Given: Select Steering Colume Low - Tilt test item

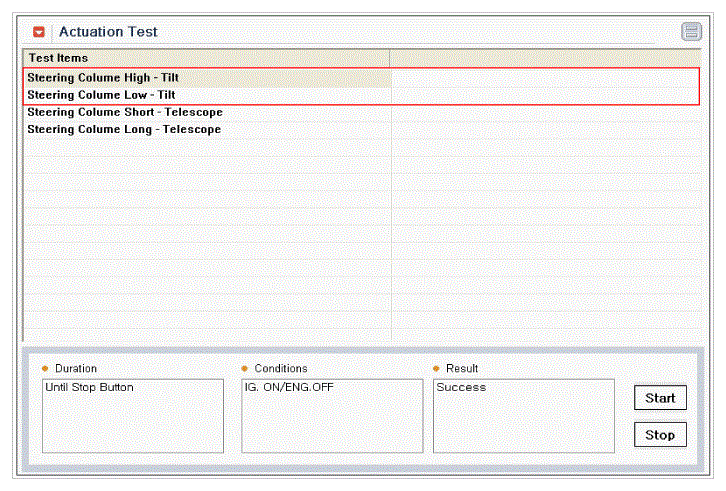Looking at the screenshot, I should (101, 95).
